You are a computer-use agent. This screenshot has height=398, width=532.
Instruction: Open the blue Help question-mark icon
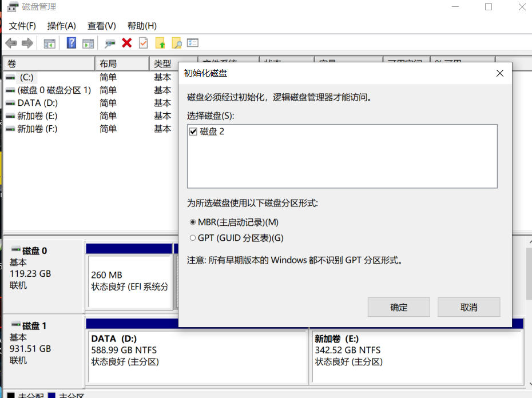pos(72,43)
